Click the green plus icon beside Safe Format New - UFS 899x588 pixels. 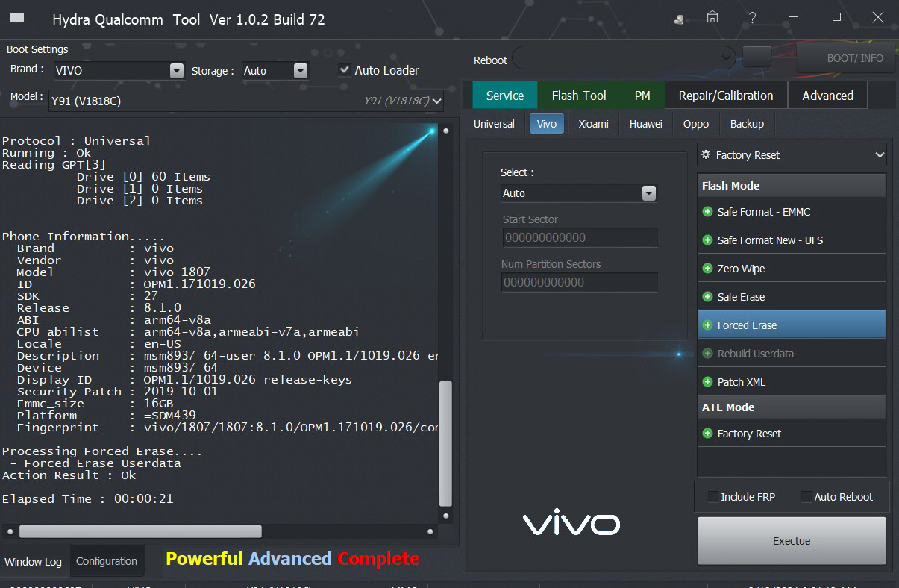[707, 240]
